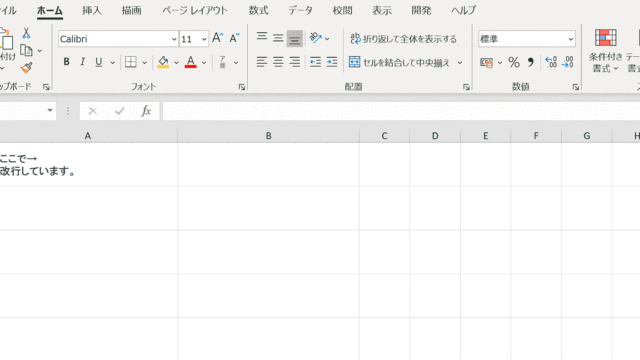The height and width of the screenshot is (360, 640).
Task: Expand underline style dropdown arrow
Action: pyautogui.click(x=112, y=62)
